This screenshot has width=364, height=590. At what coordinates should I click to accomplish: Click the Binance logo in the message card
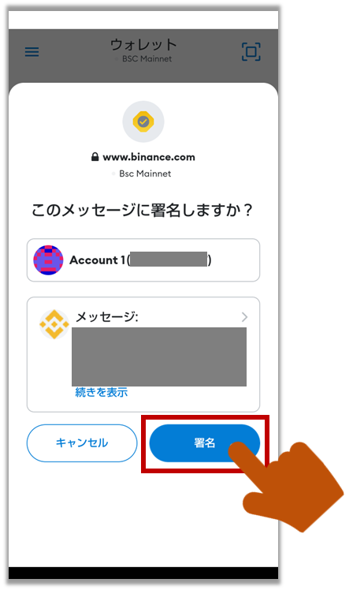click(54, 324)
